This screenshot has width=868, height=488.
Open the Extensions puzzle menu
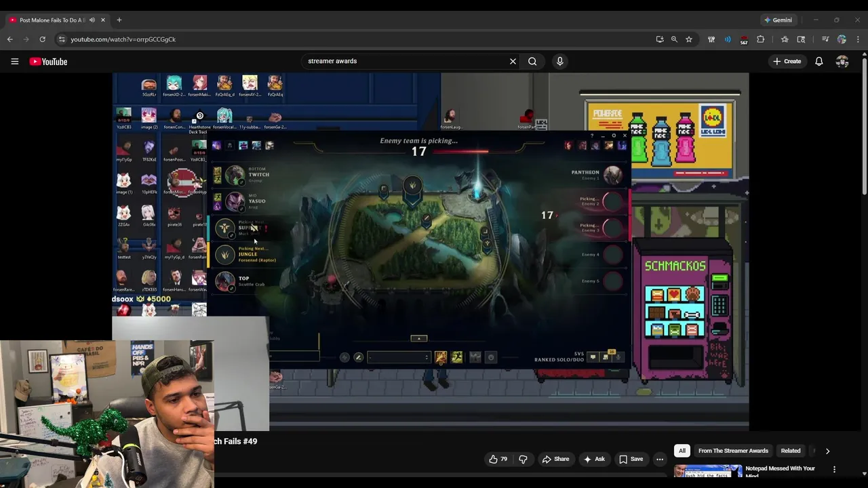[760, 39]
